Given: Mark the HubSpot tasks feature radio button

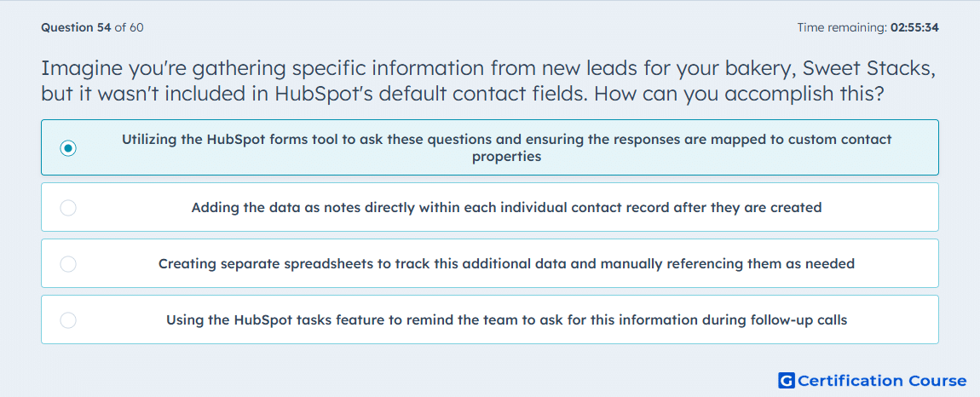Looking at the screenshot, I should tap(68, 320).
